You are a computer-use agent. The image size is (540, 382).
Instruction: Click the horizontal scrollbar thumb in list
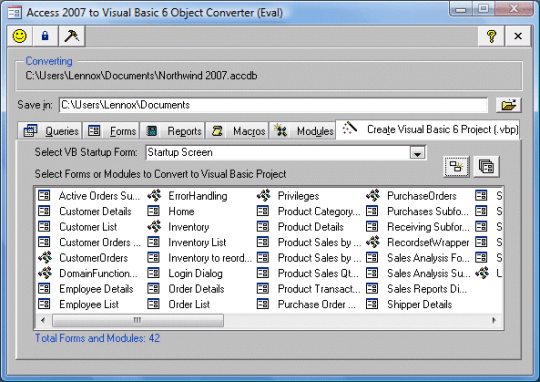click(138, 320)
